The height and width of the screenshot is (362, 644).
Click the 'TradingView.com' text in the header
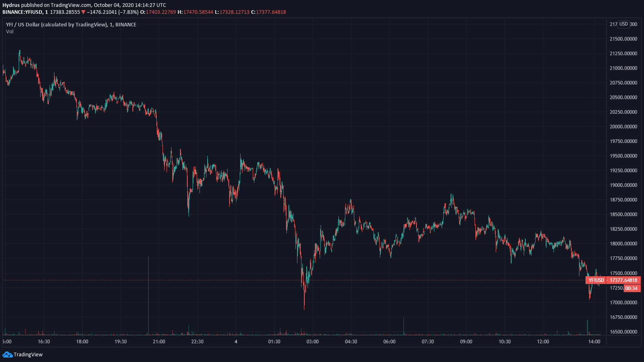(71, 5)
